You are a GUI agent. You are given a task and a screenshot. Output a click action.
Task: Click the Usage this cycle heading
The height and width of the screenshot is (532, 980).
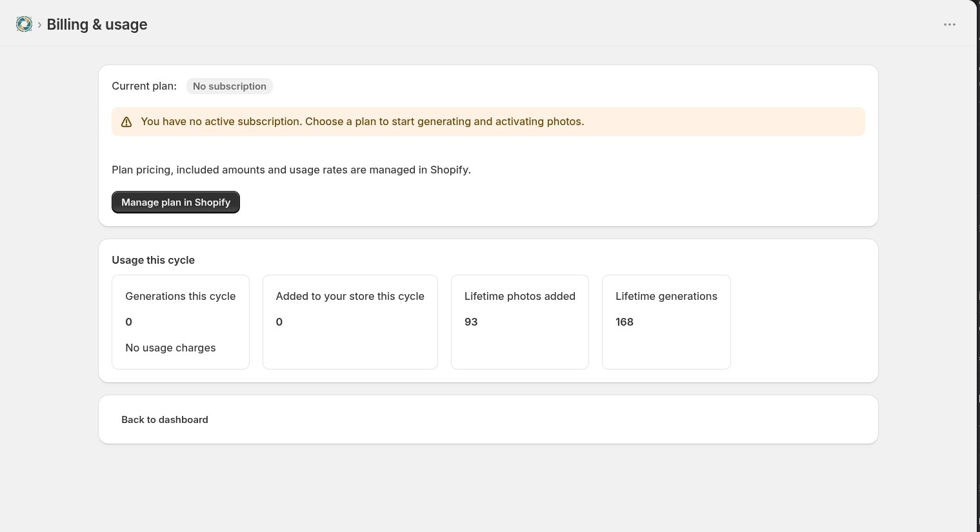153,261
